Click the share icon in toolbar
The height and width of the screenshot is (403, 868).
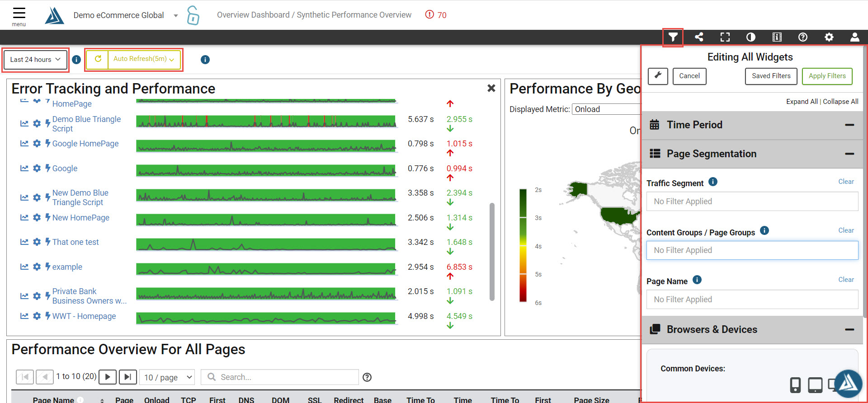pyautogui.click(x=699, y=37)
